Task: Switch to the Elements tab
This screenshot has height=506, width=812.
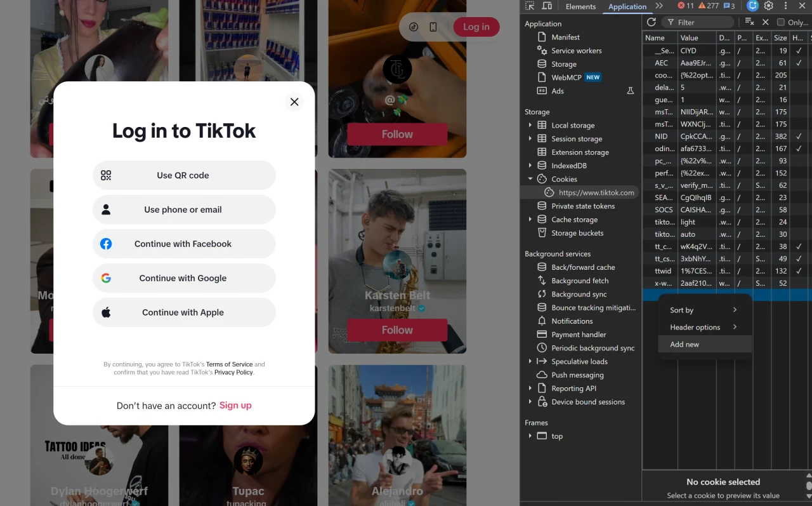Action: point(580,6)
